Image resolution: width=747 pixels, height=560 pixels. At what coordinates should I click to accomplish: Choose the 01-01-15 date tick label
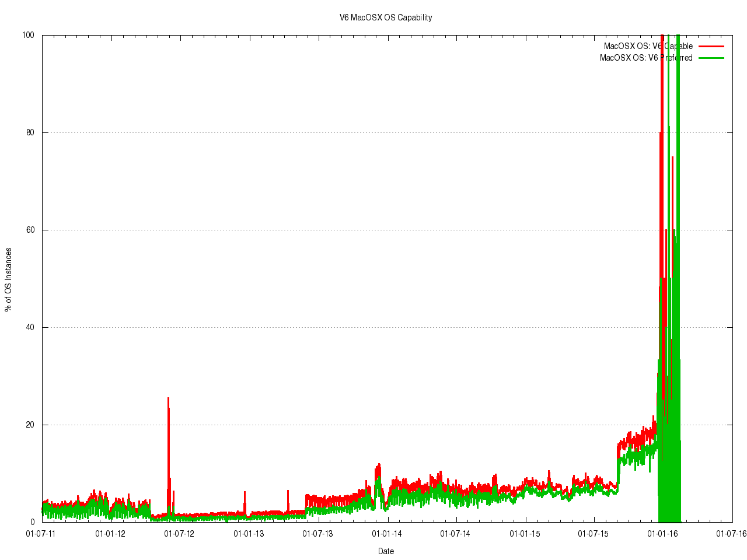coord(525,533)
